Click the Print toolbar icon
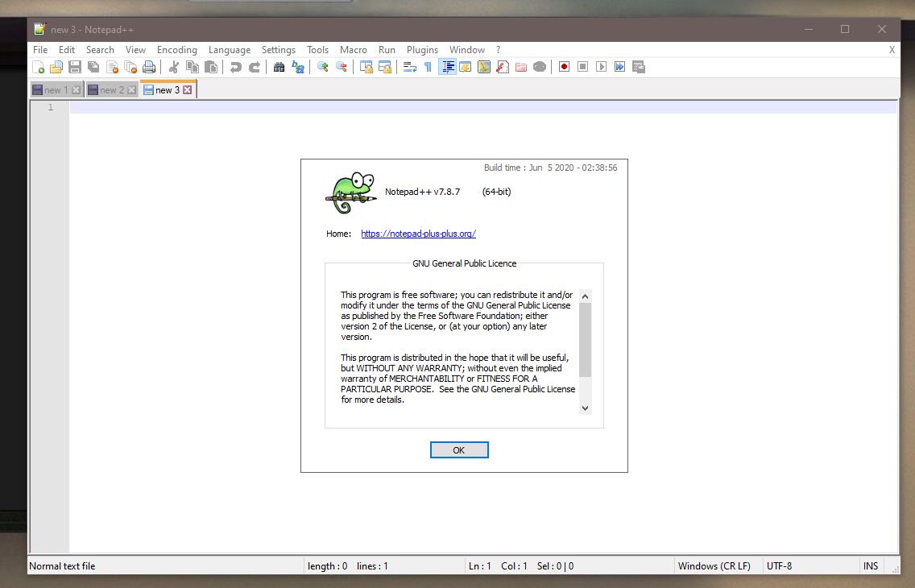915x588 pixels. click(149, 67)
